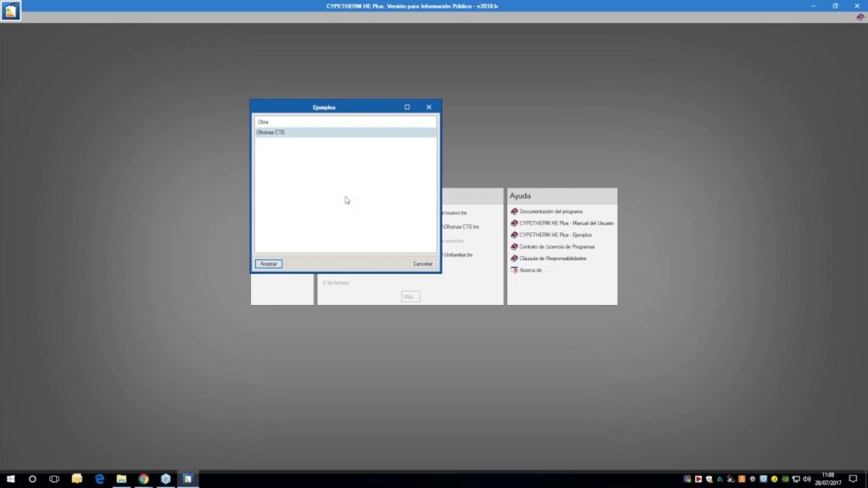This screenshot has height=488, width=868.
Task: Click the Aceptar button
Action: tap(268, 263)
